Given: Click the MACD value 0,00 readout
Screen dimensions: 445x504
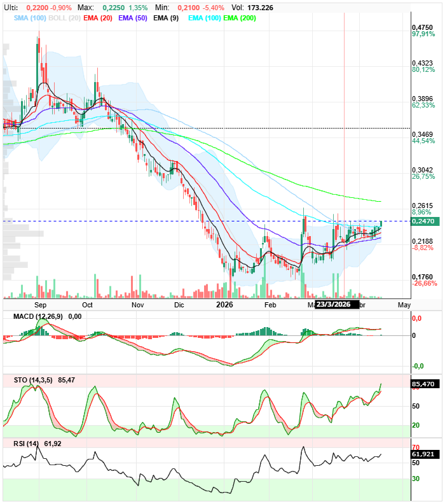Looking at the screenshot, I should [x=75, y=317].
